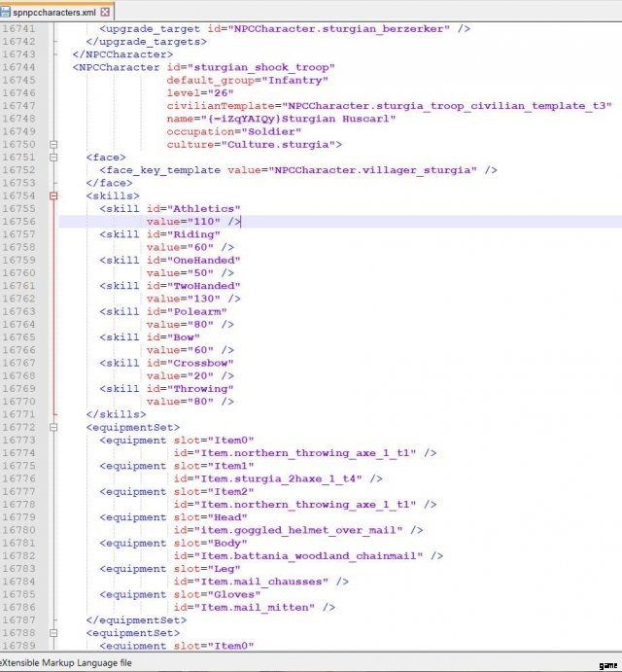Click the "goggled_helmet_over_mail" item id
The width and height of the screenshot is (622, 672).
(298, 530)
